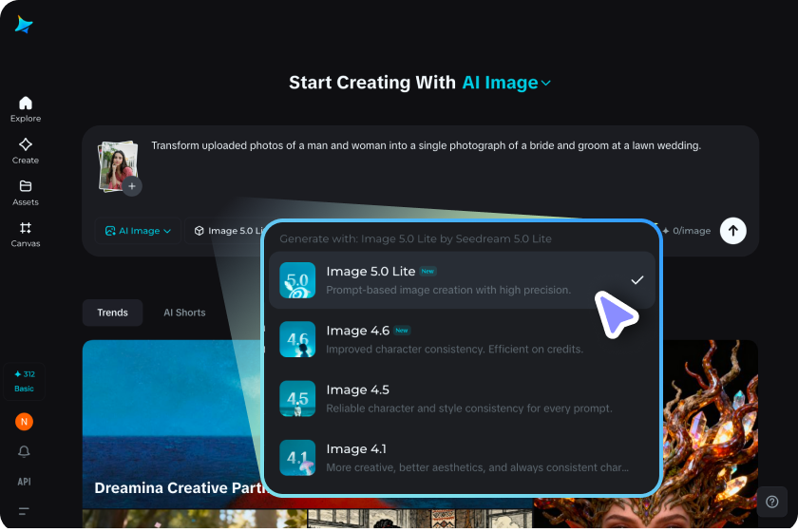
Task: Submit the prompt with the arrow button
Action: [x=732, y=231]
